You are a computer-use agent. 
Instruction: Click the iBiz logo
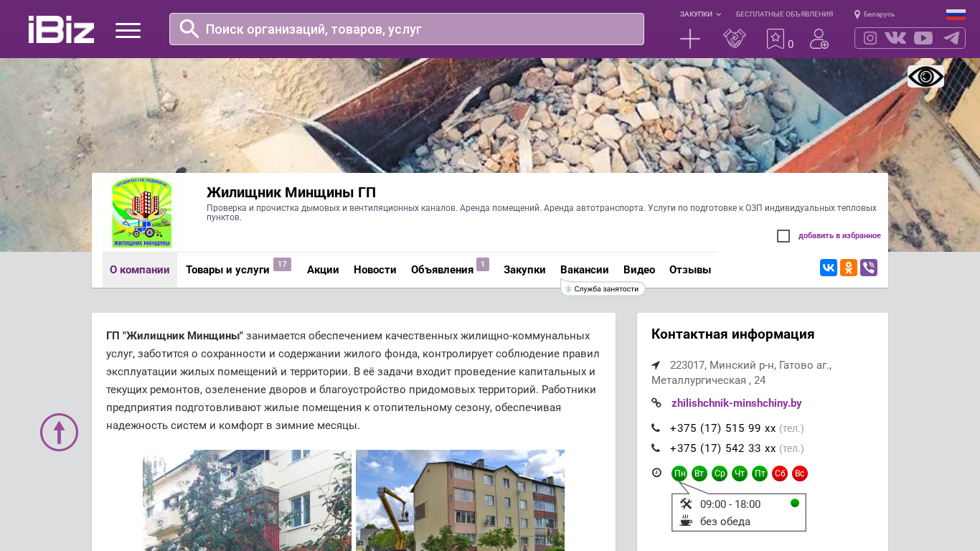(x=61, y=29)
